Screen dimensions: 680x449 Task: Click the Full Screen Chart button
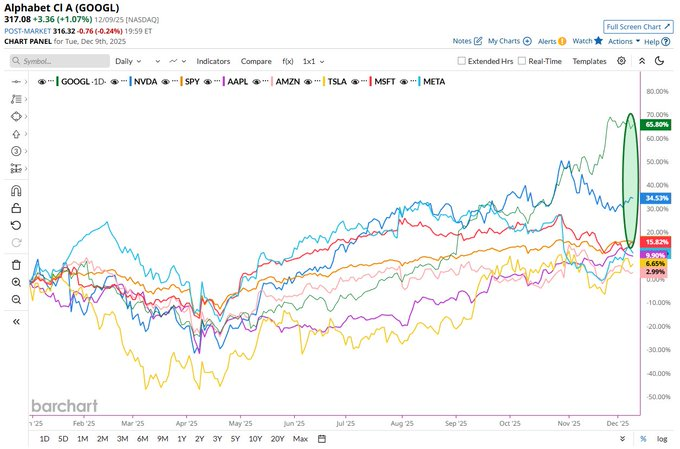click(638, 27)
